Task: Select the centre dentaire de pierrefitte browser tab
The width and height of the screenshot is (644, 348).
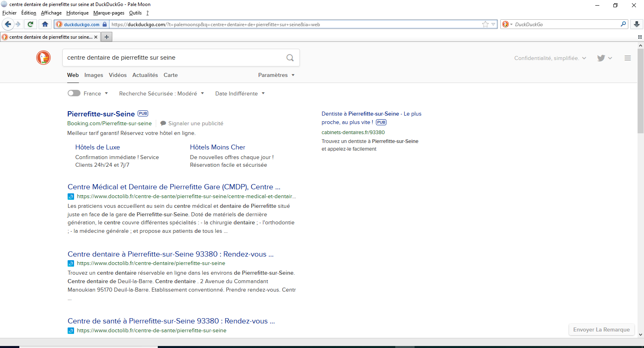Action: (x=50, y=37)
